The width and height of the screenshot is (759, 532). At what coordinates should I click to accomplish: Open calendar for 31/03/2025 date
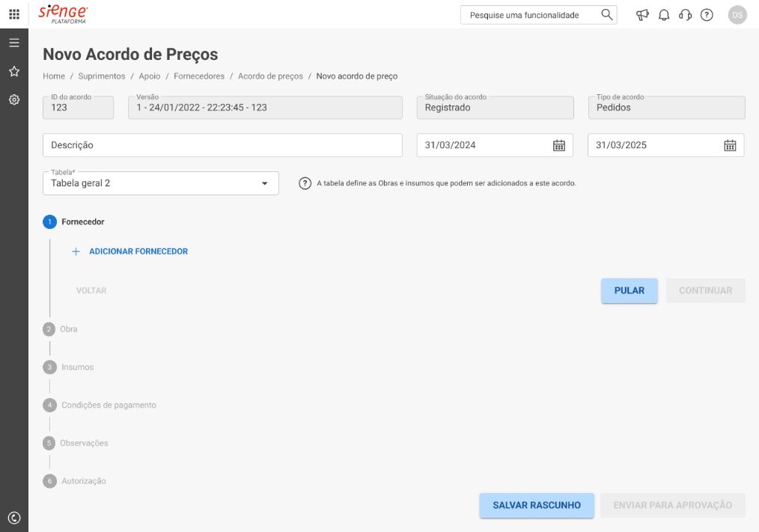(x=730, y=145)
